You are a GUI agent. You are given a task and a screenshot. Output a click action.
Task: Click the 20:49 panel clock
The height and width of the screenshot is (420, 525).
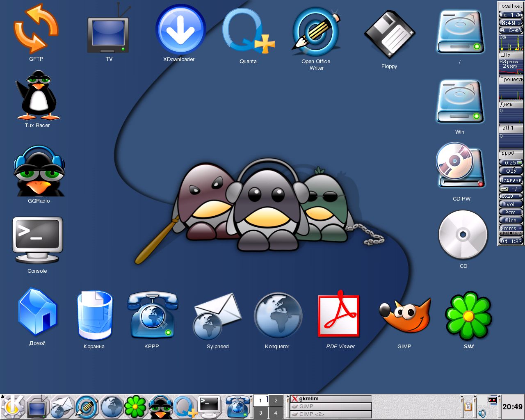tap(513, 407)
